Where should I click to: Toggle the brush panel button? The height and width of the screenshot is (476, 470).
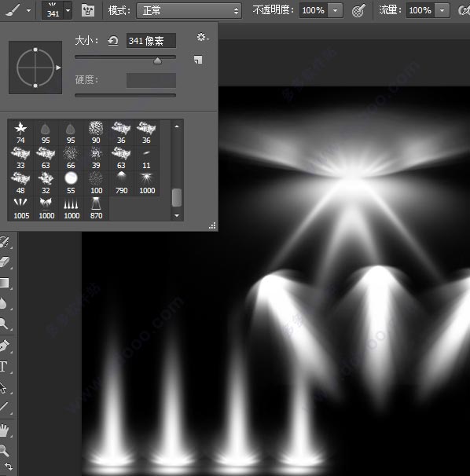tap(88, 11)
